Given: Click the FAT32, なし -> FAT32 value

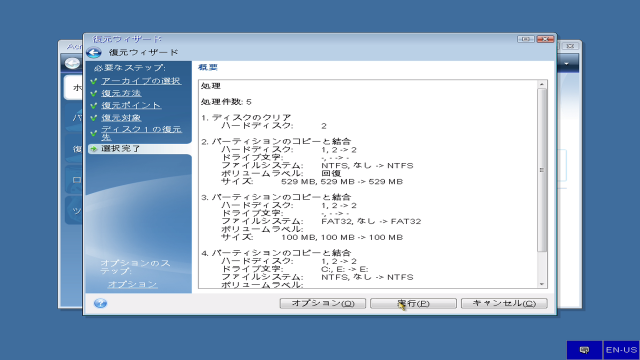Looking at the screenshot, I should [x=371, y=221].
